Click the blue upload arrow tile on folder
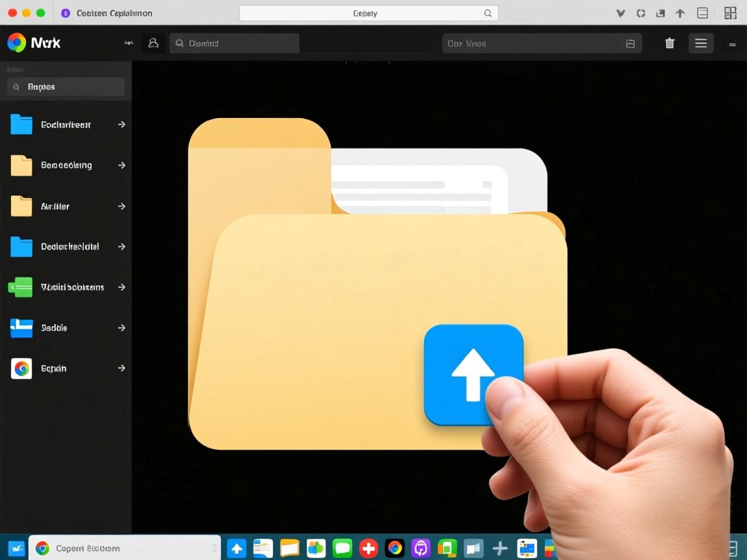This screenshot has width=747, height=560. (473, 375)
